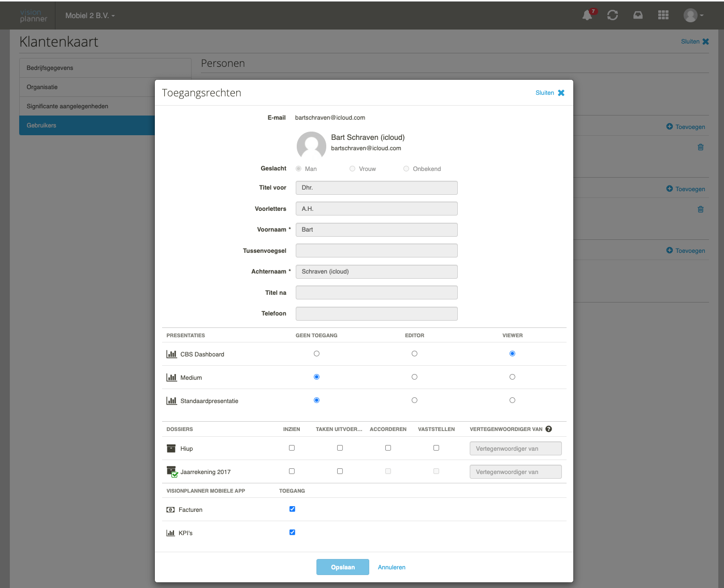Select the Vrouw gender radio button
This screenshot has height=588, width=724.
click(x=352, y=168)
